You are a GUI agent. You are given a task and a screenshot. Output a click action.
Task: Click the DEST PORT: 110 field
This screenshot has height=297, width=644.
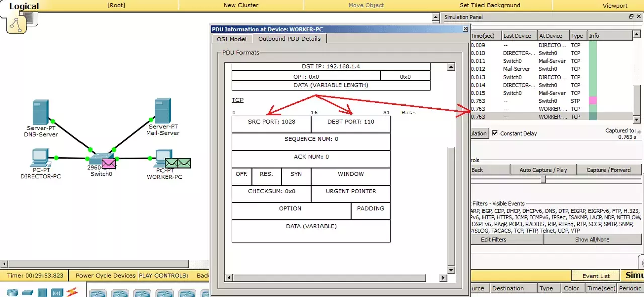pyautogui.click(x=351, y=124)
